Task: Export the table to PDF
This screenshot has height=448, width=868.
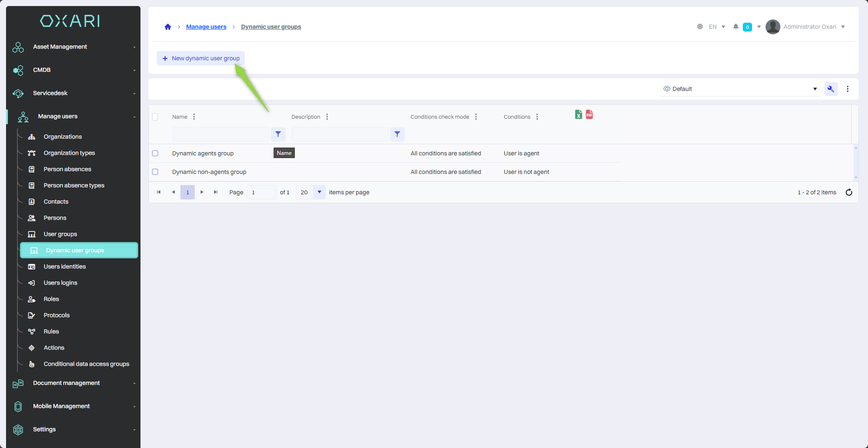Action: (x=589, y=115)
